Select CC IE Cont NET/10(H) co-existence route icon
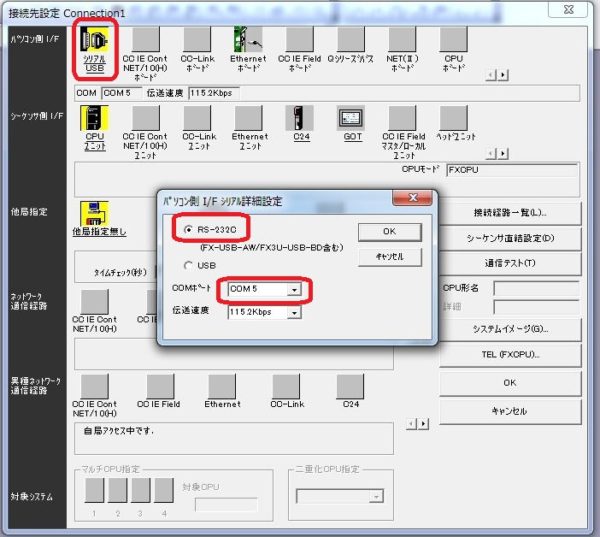Image resolution: width=600 pixels, height=537 pixels. point(95,387)
